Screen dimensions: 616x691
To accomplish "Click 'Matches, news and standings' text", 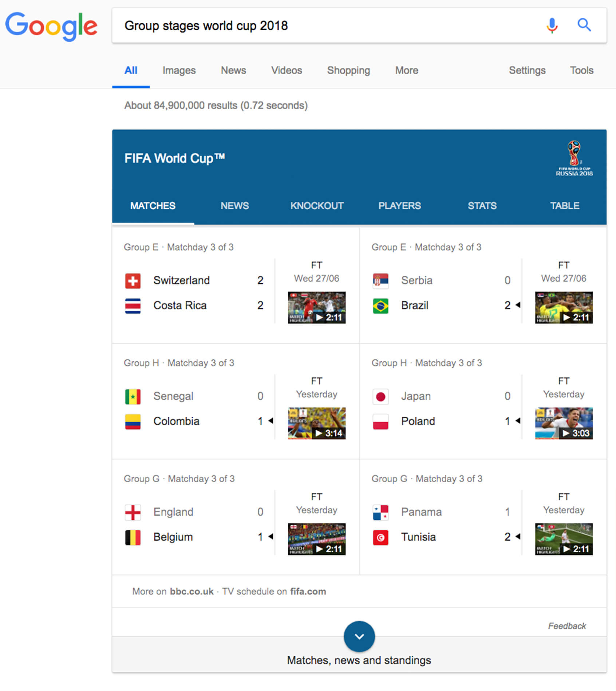I will click(359, 660).
